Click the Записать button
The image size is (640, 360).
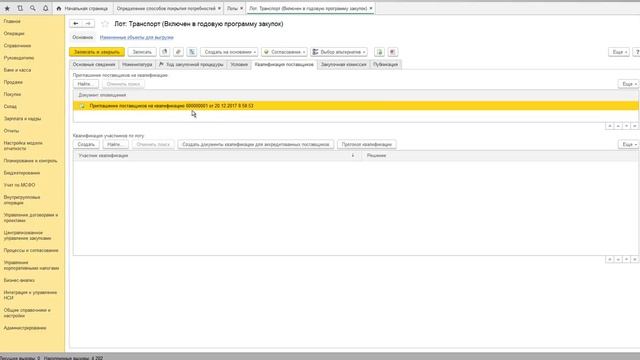pos(142,52)
